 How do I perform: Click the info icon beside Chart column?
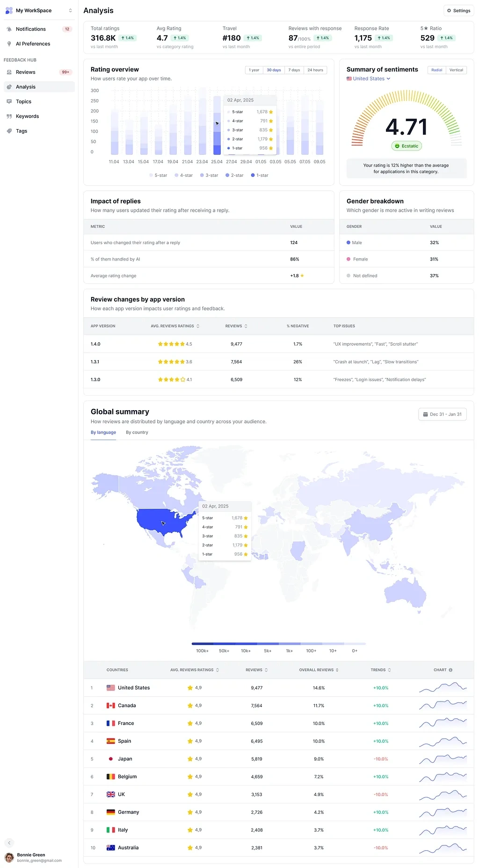click(450, 670)
